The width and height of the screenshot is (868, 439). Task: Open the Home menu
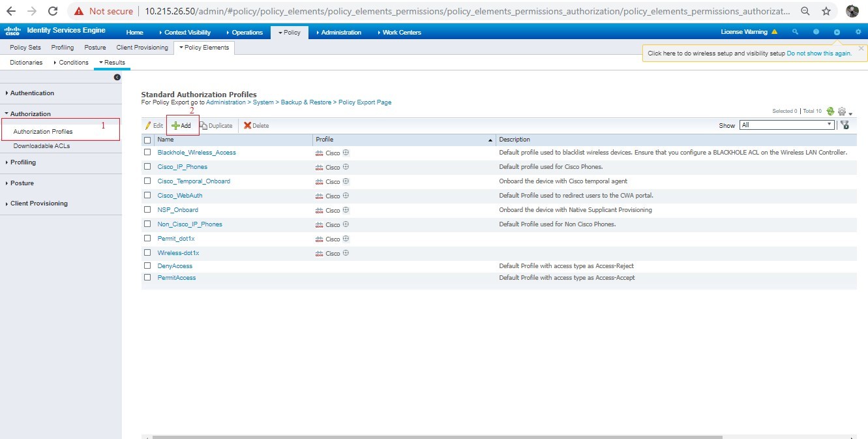[135, 32]
